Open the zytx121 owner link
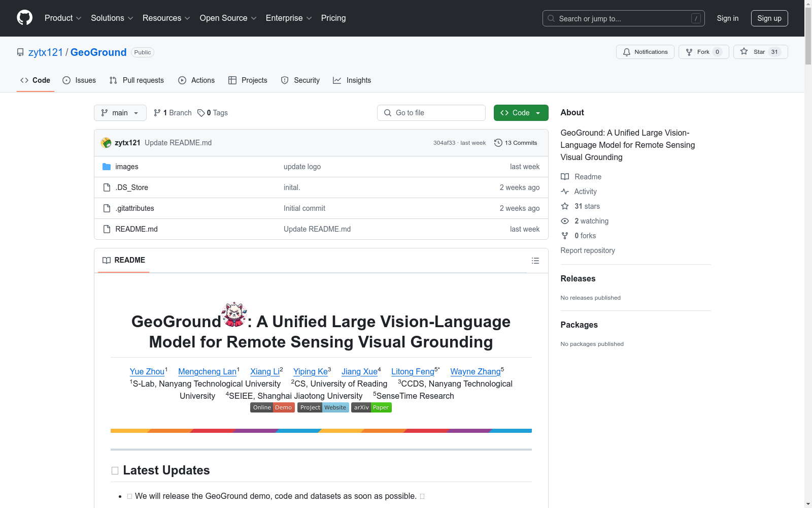 point(46,52)
